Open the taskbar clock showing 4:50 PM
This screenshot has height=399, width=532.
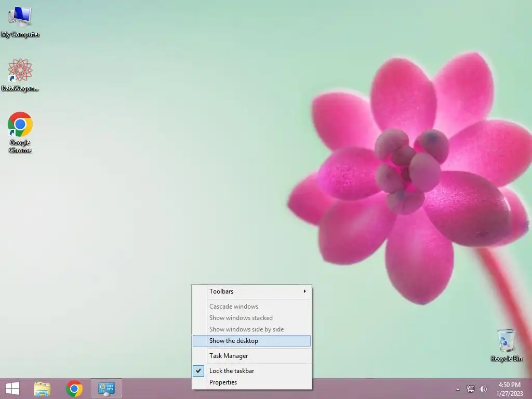click(509, 389)
